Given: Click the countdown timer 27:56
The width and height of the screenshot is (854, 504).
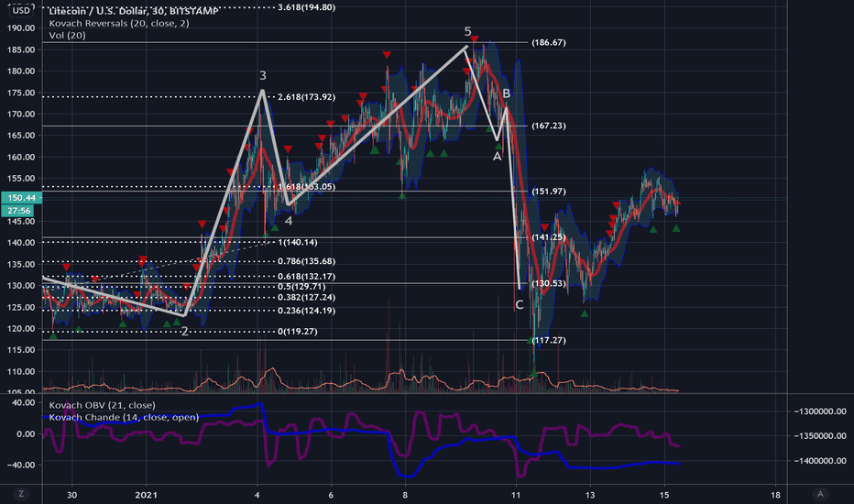Looking at the screenshot, I should pyautogui.click(x=19, y=211).
